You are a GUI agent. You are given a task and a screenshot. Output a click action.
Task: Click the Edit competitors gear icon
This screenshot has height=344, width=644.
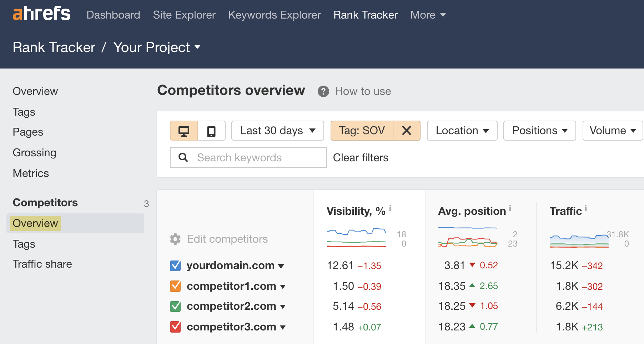coord(175,239)
